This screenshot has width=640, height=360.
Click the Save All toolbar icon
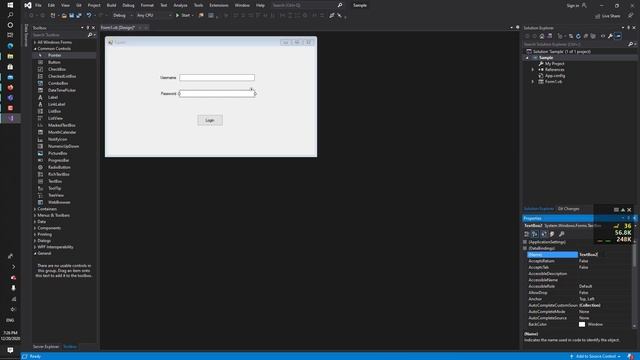pyautogui.click(x=78, y=16)
